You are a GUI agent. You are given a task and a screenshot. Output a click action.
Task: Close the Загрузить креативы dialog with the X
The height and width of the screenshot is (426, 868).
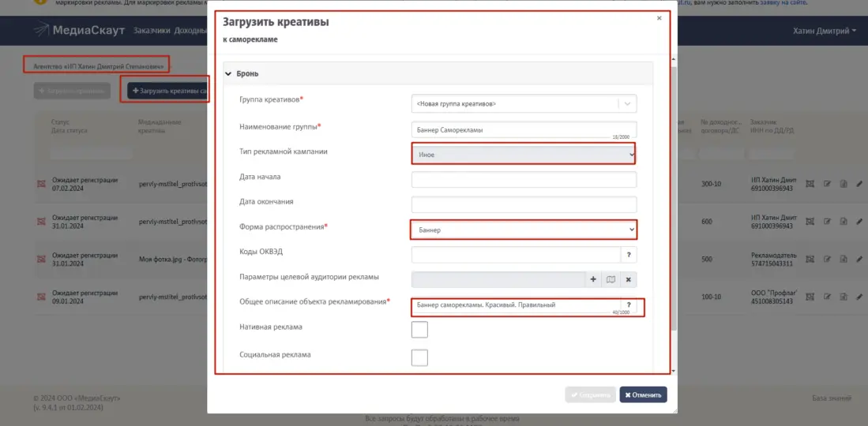[659, 18]
